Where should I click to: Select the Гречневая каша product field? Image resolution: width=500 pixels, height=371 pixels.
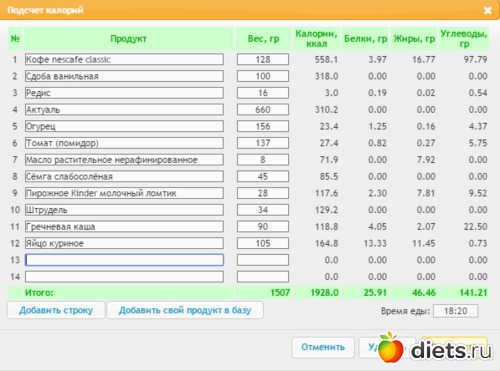[x=124, y=227]
